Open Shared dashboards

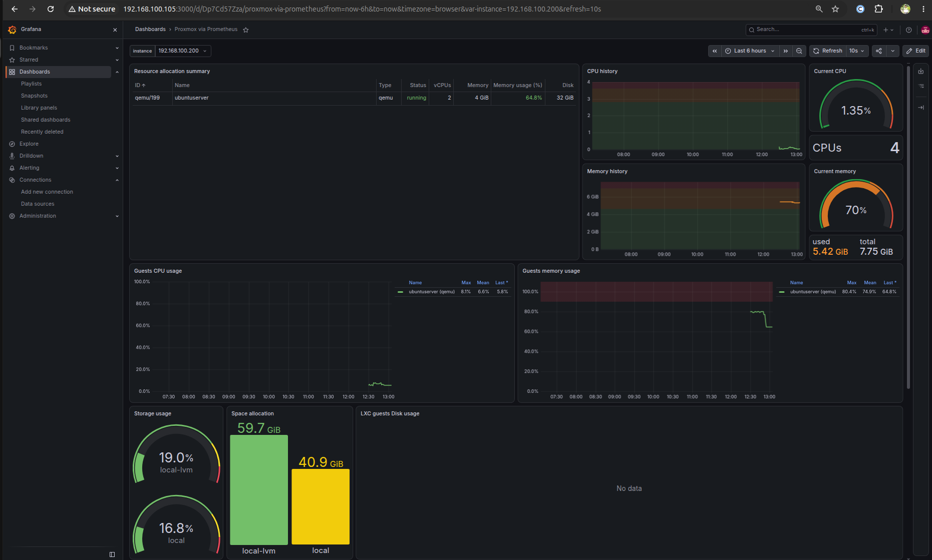(x=46, y=120)
